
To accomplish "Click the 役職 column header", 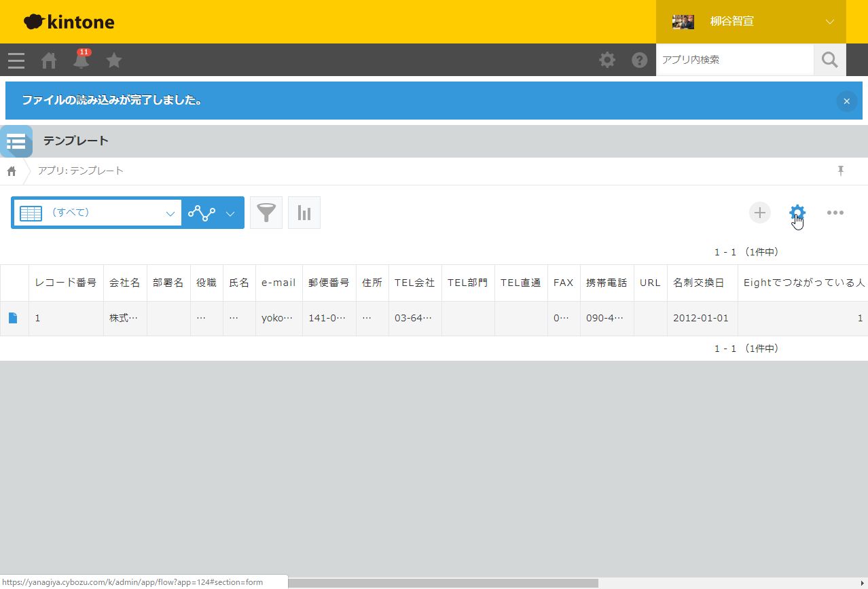I will click(x=206, y=283).
